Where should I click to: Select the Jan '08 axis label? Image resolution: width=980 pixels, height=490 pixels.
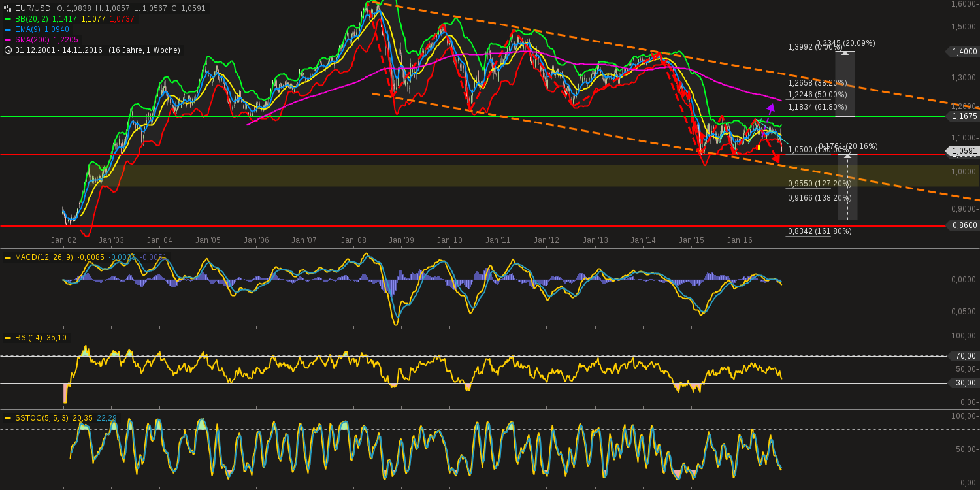tap(353, 240)
